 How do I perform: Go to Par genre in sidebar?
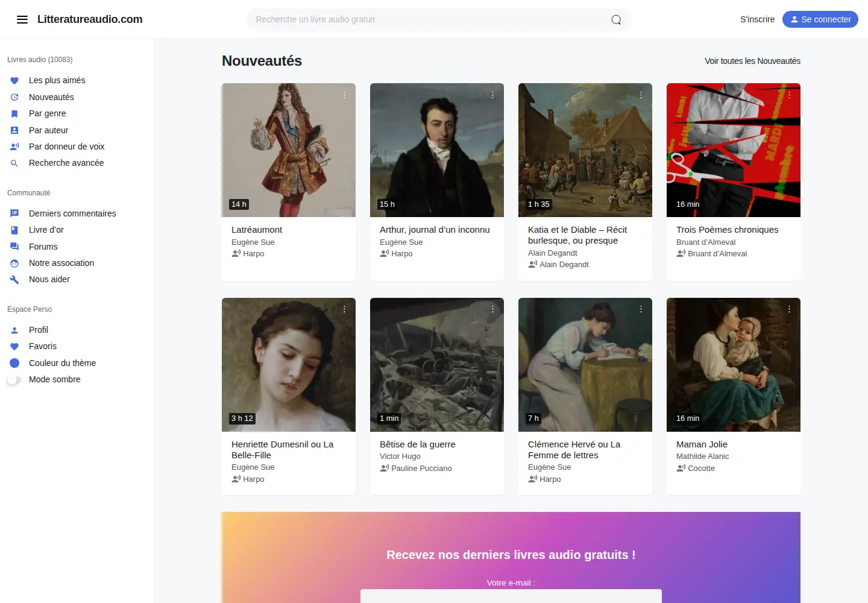point(48,113)
